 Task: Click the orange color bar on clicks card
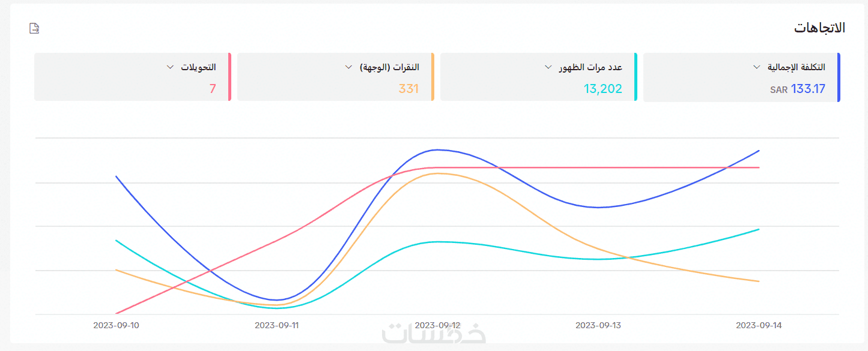(x=432, y=77)
